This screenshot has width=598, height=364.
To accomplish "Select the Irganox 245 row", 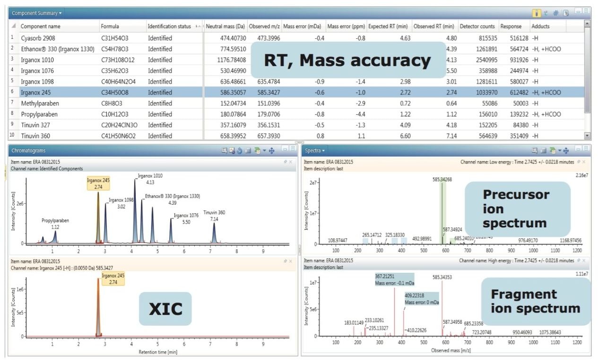I will pyautogui.click(x=296, y=92).
